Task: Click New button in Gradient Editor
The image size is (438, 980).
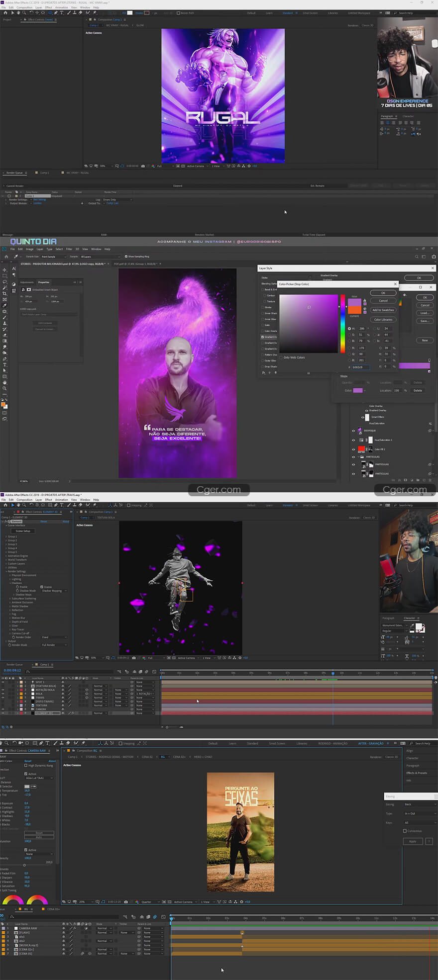Action: tap(425, 340)
